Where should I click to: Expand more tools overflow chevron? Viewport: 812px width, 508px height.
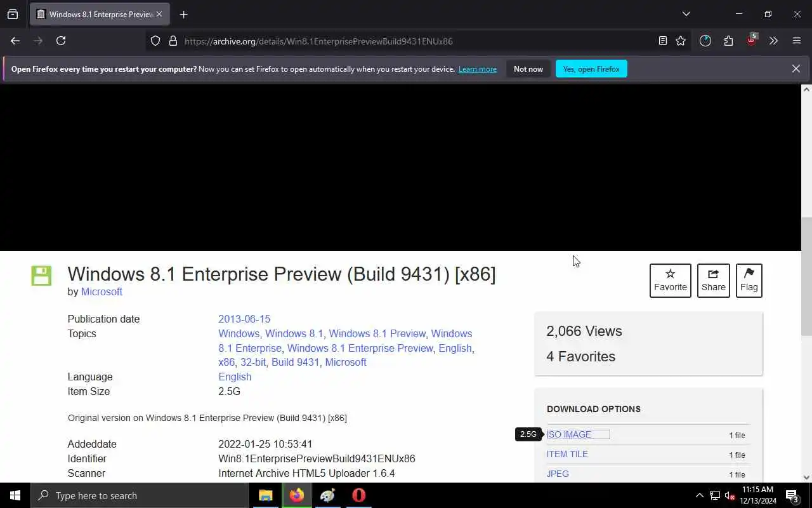click(x=773, y=41)
